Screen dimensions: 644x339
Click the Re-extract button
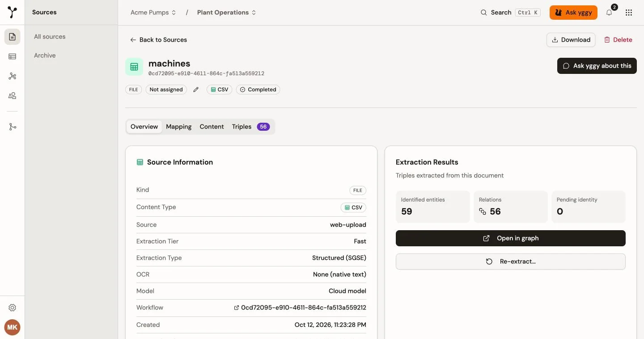[x=511, y=262]
